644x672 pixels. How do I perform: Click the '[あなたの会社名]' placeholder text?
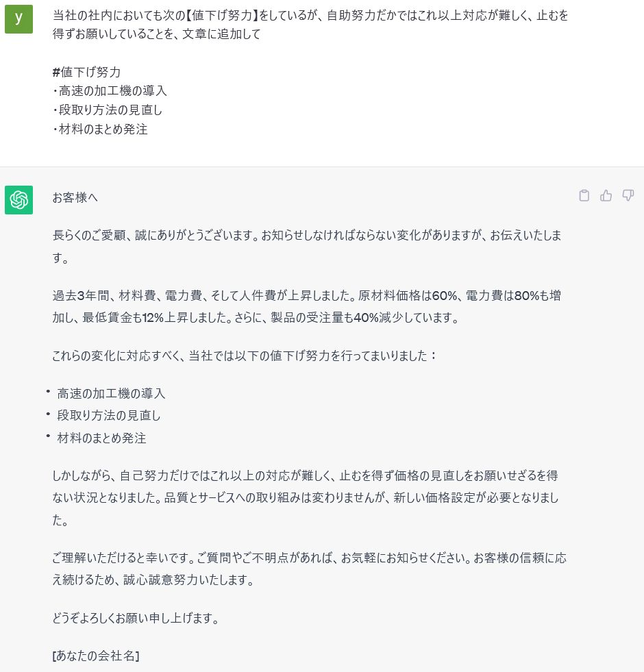click(96, 656)
